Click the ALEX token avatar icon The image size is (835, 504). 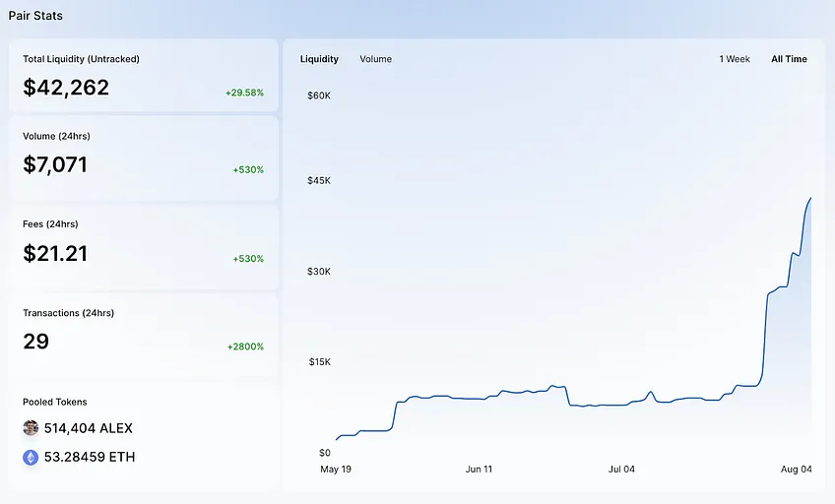(x=31, y=428)
